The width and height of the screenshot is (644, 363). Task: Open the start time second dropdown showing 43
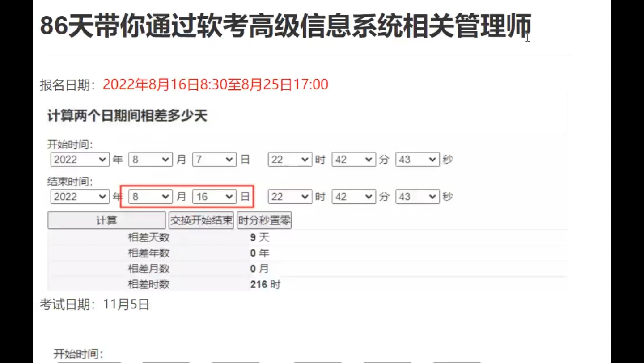(417, 159)
